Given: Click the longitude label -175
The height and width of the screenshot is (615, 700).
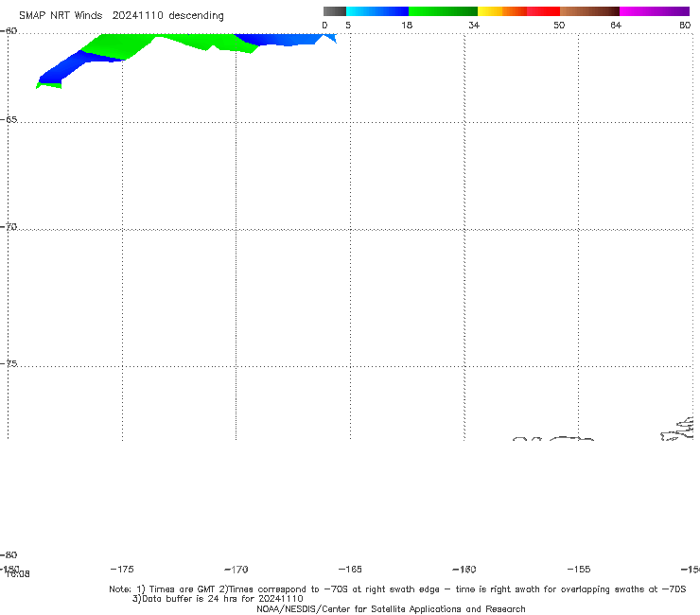Looking at the screenshot, I should point(121,569).
